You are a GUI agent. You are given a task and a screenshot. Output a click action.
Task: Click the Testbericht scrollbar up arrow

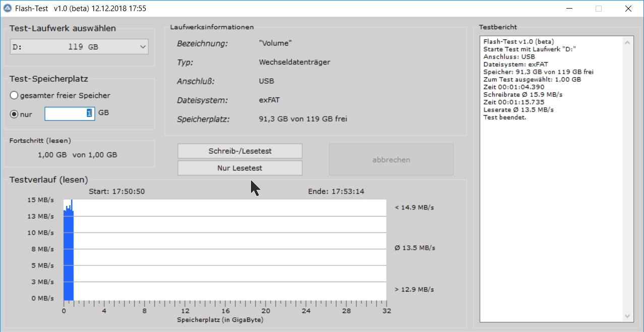click(x=628, y=43)
